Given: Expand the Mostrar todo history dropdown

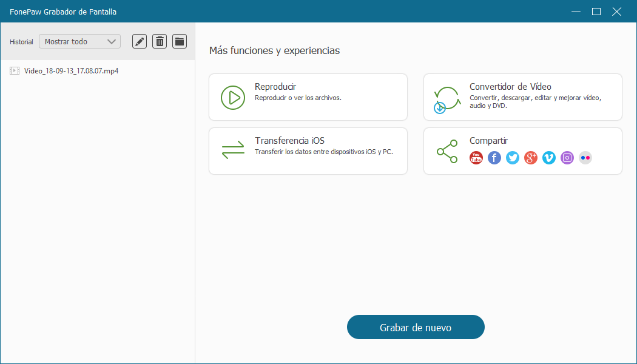Looking at the screenshot, I should (79, 41).
